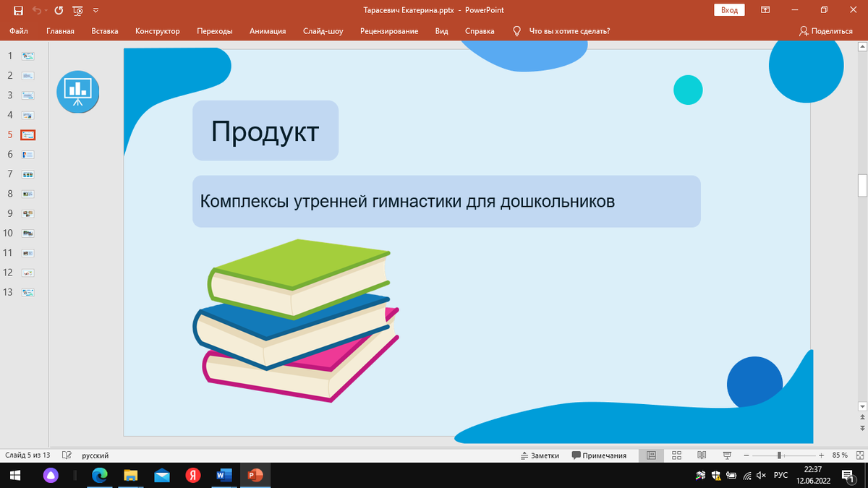This screenshot has width=868, height=488.
Task: Select slide 13 thumbnail
Action: tap(28, 293)
